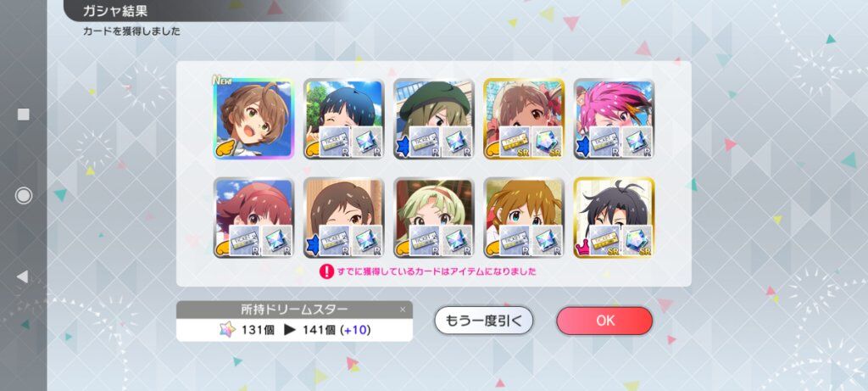Tap the Android back triangle navigation button

coord(23,276)
